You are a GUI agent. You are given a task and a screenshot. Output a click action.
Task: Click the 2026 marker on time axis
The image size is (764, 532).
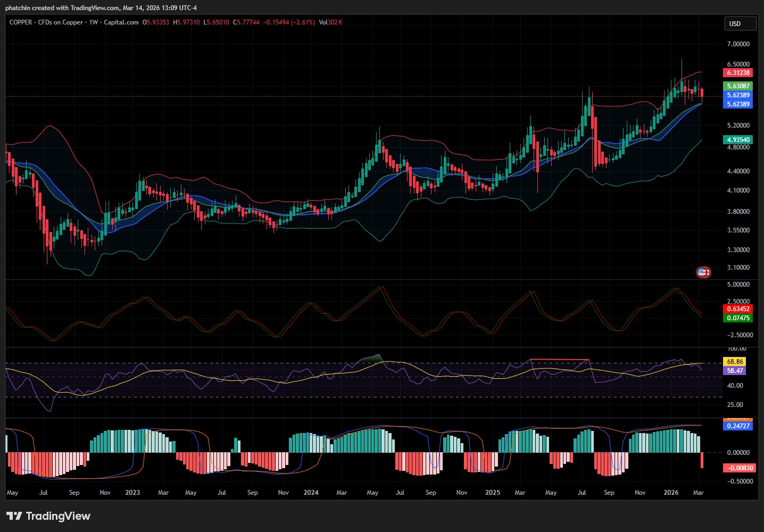coord(671,493)
